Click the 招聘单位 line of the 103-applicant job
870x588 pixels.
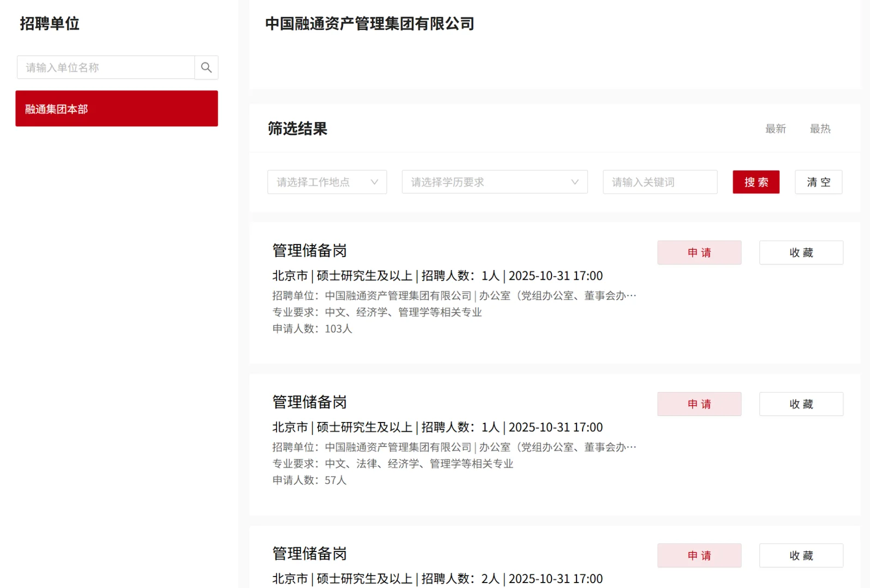coord(454,296)
